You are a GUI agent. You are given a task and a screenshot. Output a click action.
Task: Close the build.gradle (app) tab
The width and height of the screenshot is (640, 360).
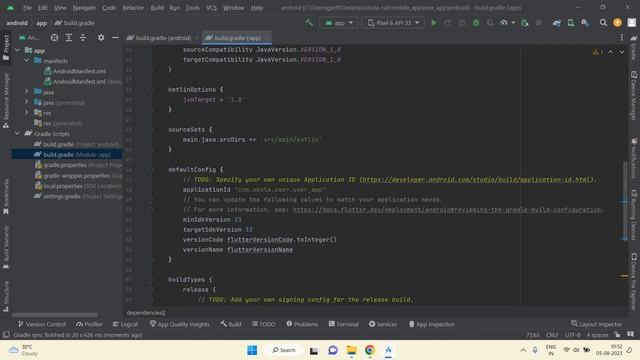pos(267,38)
